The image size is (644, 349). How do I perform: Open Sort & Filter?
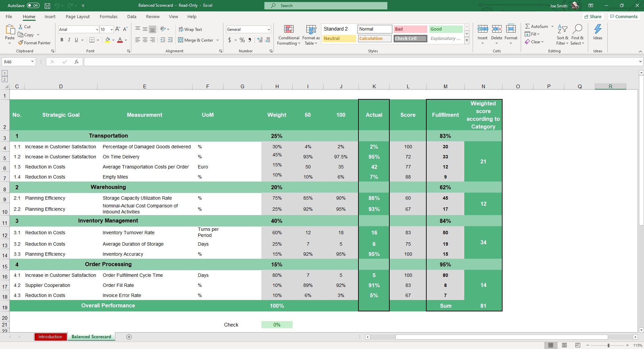click(562, 35)
